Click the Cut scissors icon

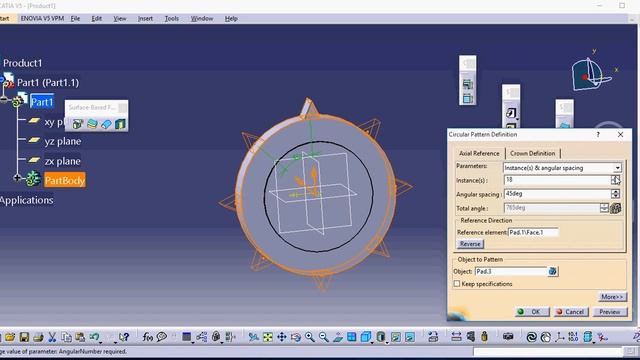coord(52,337)
